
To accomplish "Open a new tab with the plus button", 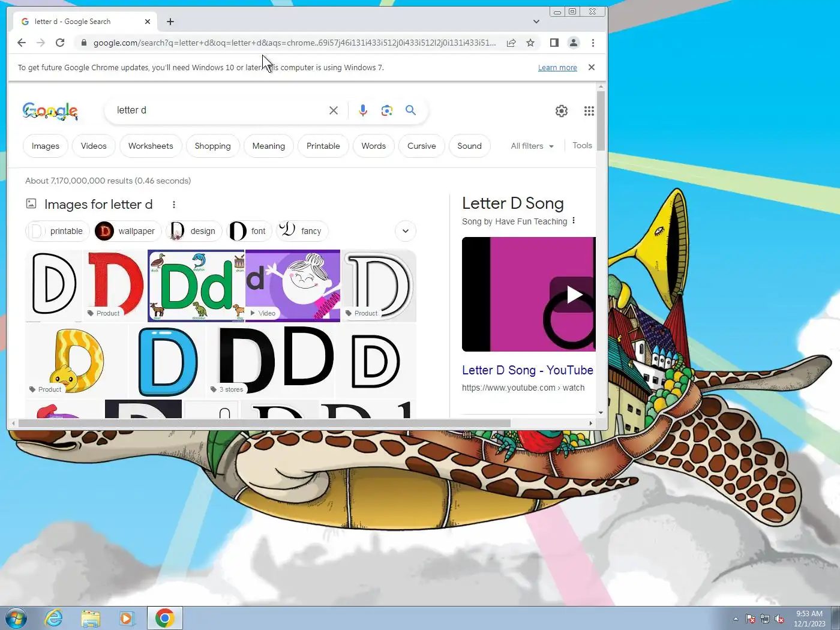I will pyautogui.click(x=170, y=22).
